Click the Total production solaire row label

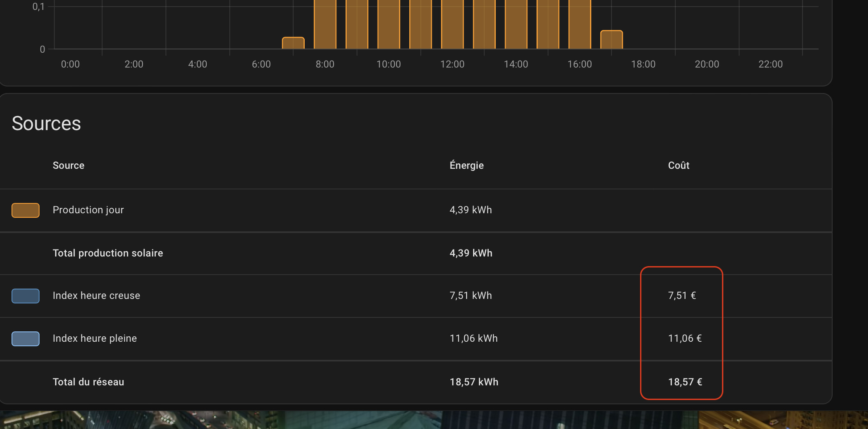click(108, 253)
